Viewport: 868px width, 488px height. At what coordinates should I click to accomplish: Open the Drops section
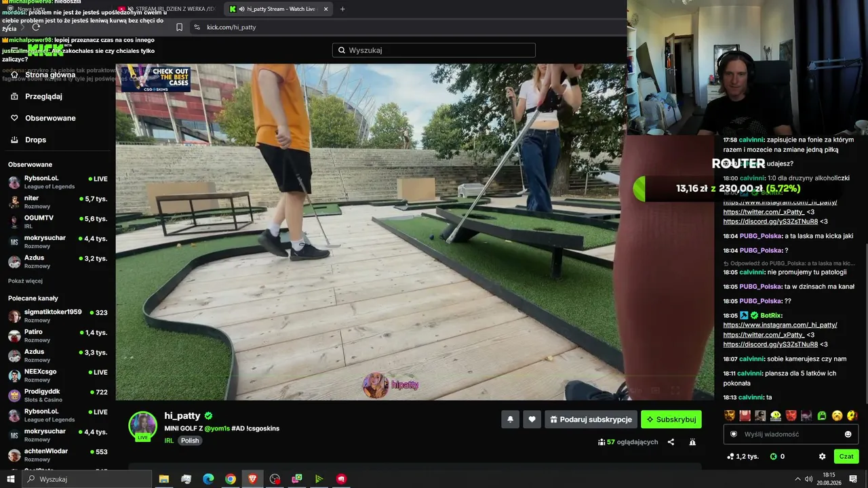[x=28, y=140]
